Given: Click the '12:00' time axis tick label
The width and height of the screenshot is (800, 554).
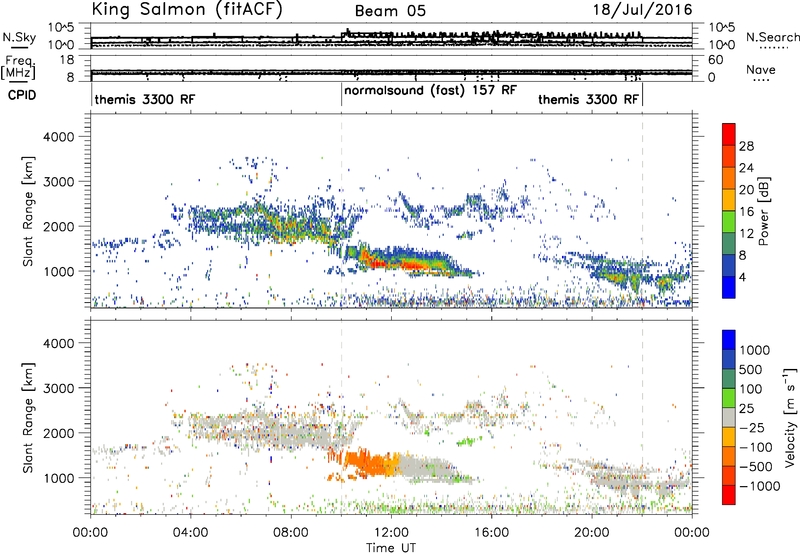Looking at the screenshot, I should 391,533.
